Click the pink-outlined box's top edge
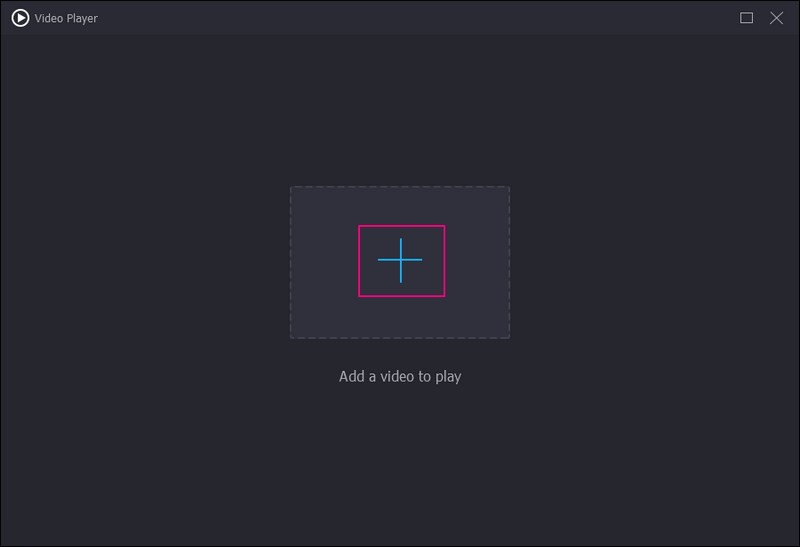The image size is (800, 547). pyautogui.click(x=401, y=226)
